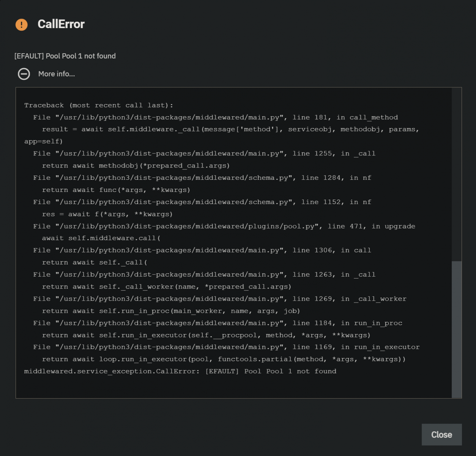This screenshot has width=476, height=456.
Task: Click the main.py line 1306 in call entry
Action: [202, 250]
